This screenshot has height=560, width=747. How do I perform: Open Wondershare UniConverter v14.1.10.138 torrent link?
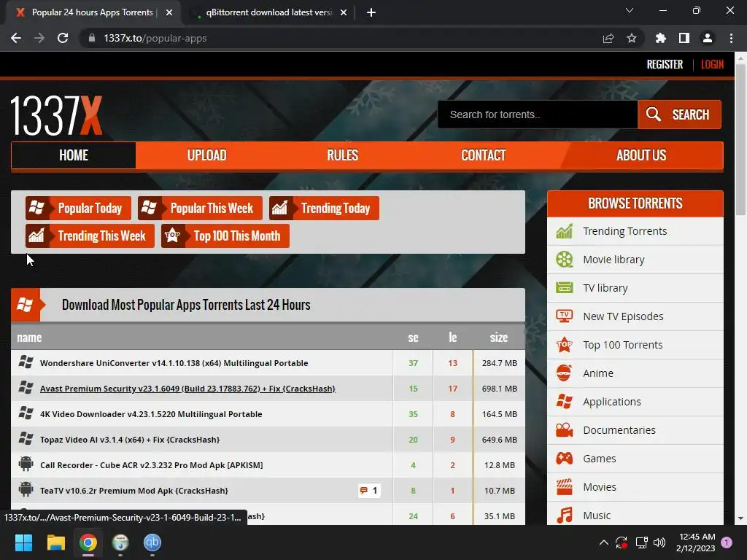click(x=174, y=363)
